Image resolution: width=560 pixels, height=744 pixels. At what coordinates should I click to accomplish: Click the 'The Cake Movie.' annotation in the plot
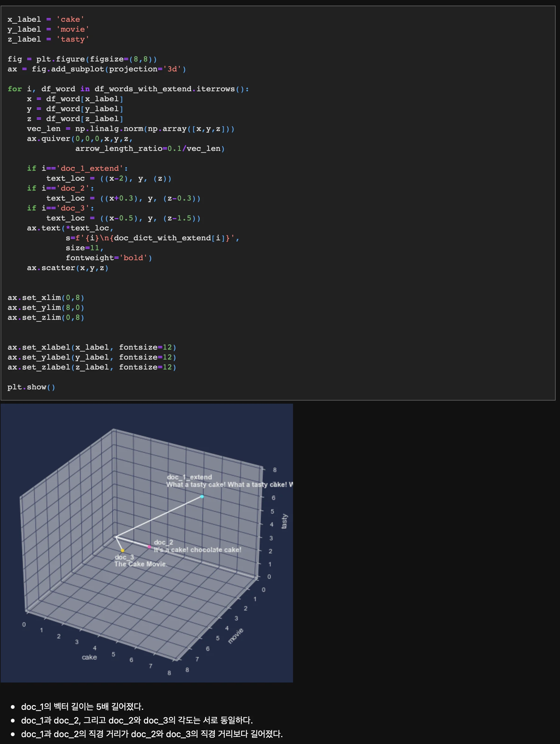click(141, 564)
